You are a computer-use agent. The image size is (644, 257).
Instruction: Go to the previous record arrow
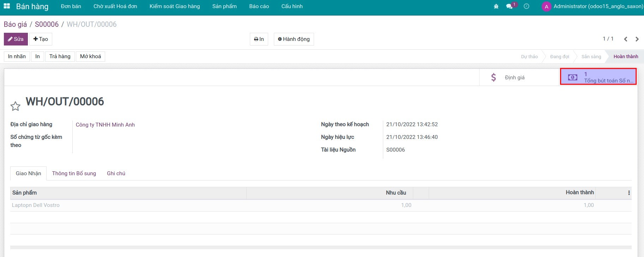626,39
